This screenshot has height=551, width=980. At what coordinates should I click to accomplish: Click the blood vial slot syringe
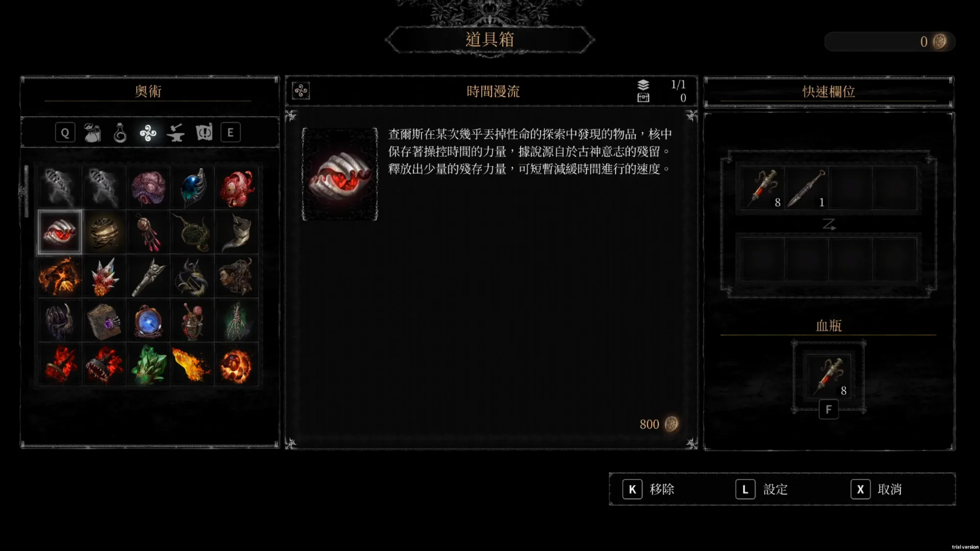[829, 376]
